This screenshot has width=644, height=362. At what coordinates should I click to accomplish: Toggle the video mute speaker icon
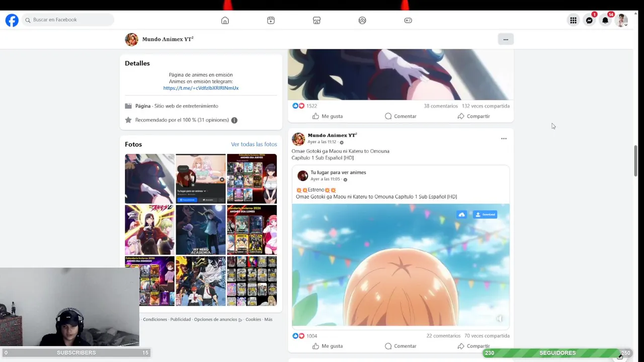tap(500, 319)
